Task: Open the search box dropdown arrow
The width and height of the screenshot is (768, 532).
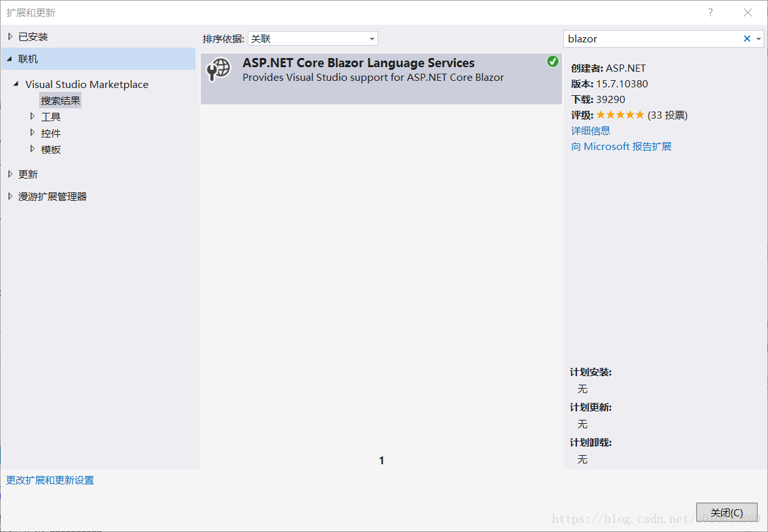Action: pyautogui.click(x=759, y=38)
